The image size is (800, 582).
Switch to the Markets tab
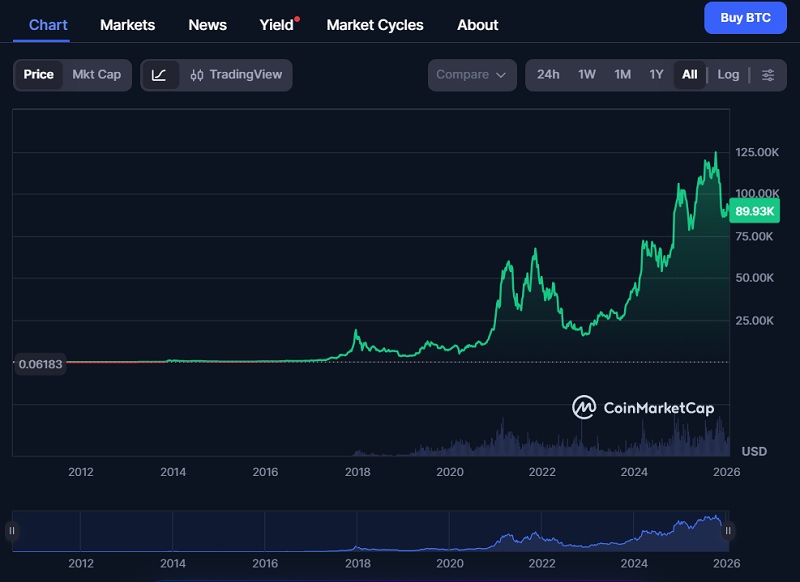pyautogui.click(x=127, y=24)
